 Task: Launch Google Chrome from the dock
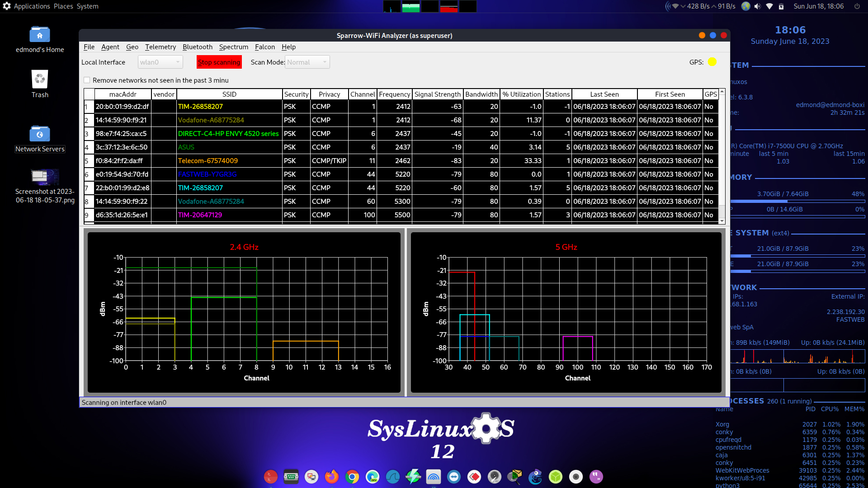[x=352, y=477]
